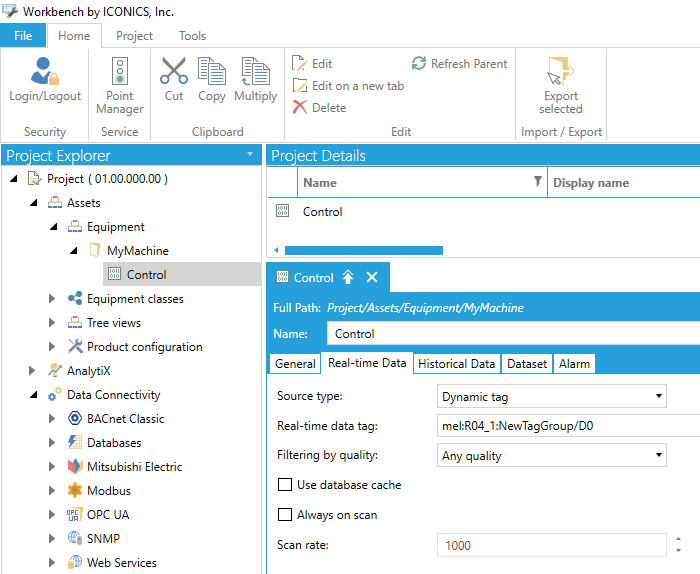Screen dimensions: 700x574
Task: Click the Full Path link text
Action: click(425, 308)
